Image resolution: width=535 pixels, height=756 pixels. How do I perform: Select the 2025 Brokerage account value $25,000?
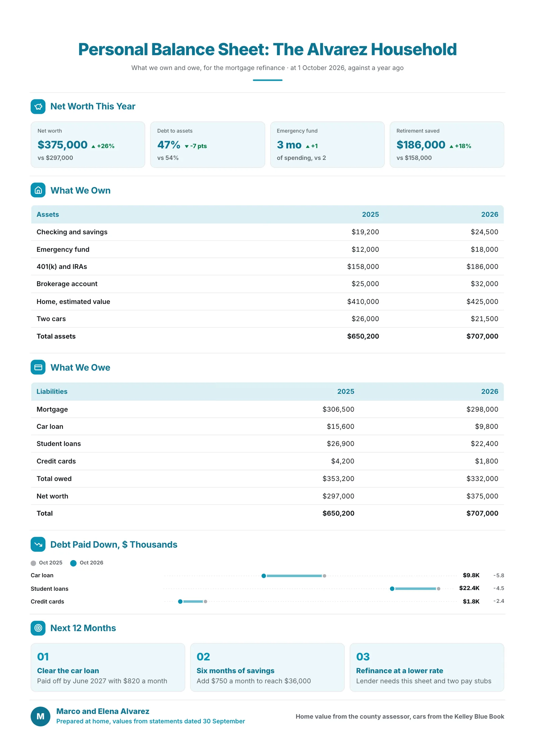coord(365,284)
